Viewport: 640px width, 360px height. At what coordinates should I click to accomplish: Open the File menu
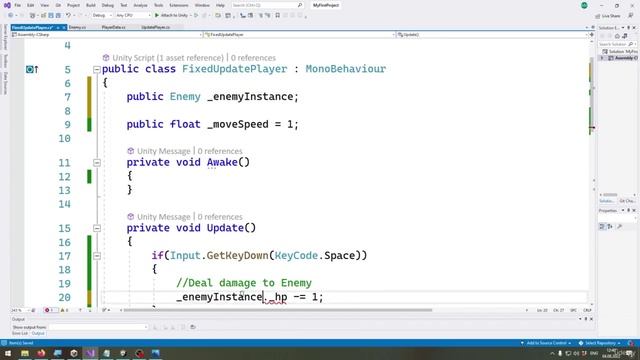[x=18, y=5]
